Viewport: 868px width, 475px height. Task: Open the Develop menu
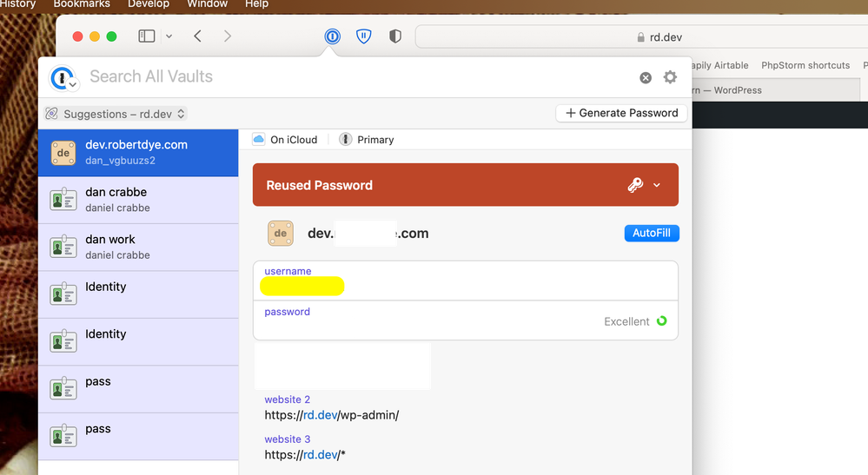click(149, 4)
